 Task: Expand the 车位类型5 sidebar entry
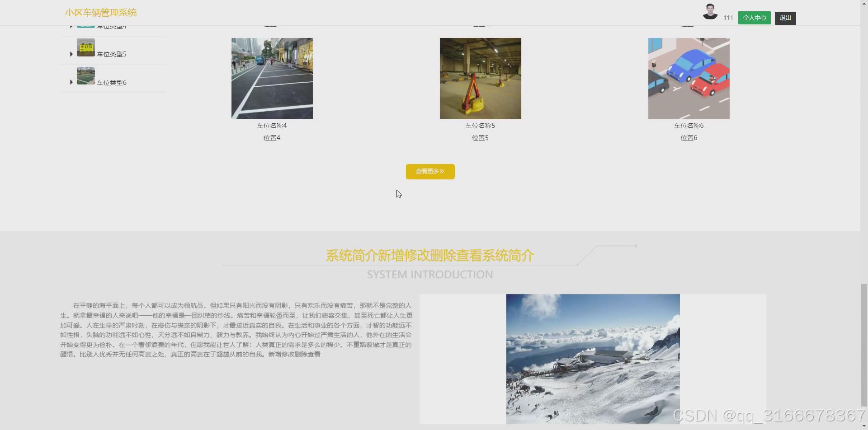click(x=71, y=54)
